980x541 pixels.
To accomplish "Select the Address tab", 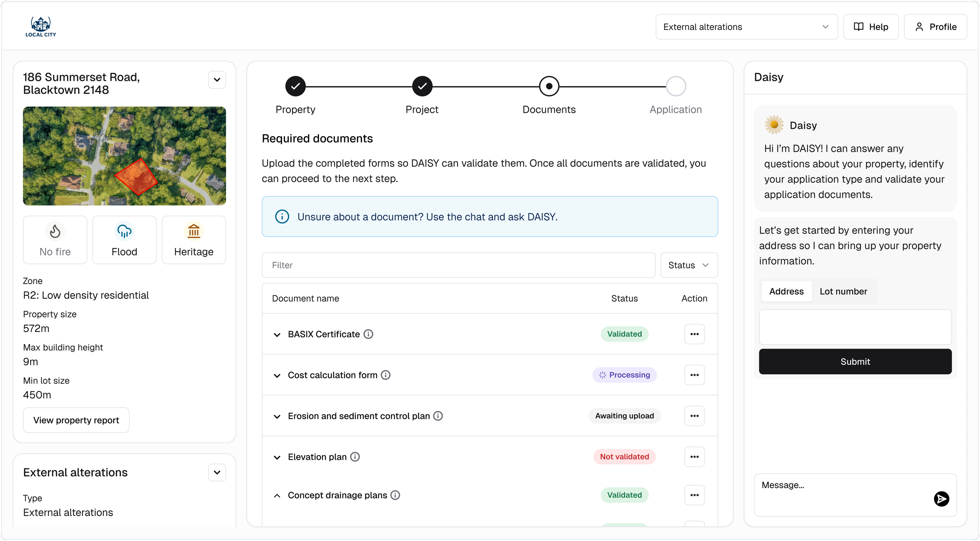I will tap(786, 291).
